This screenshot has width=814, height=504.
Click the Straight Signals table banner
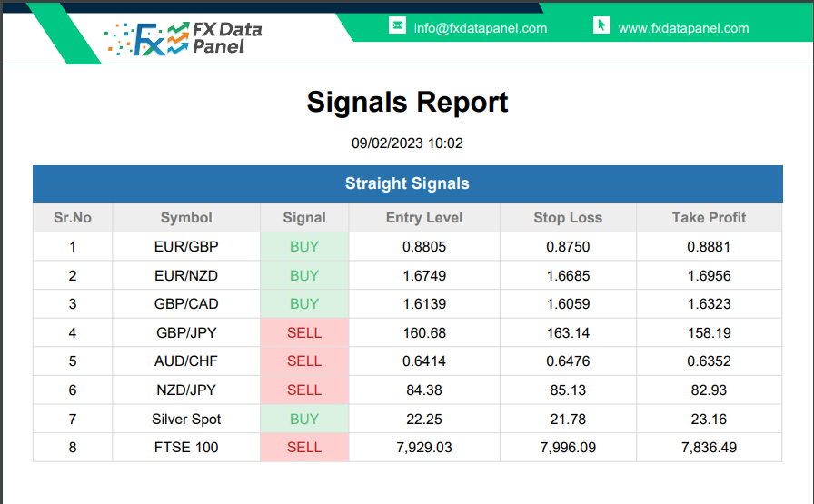(x=408, y=183)
